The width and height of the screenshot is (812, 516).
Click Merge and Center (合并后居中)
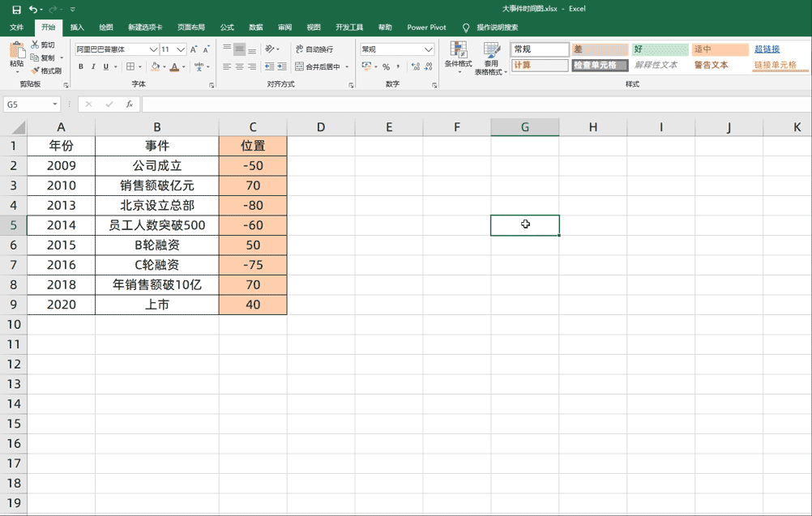pos(318,66)
